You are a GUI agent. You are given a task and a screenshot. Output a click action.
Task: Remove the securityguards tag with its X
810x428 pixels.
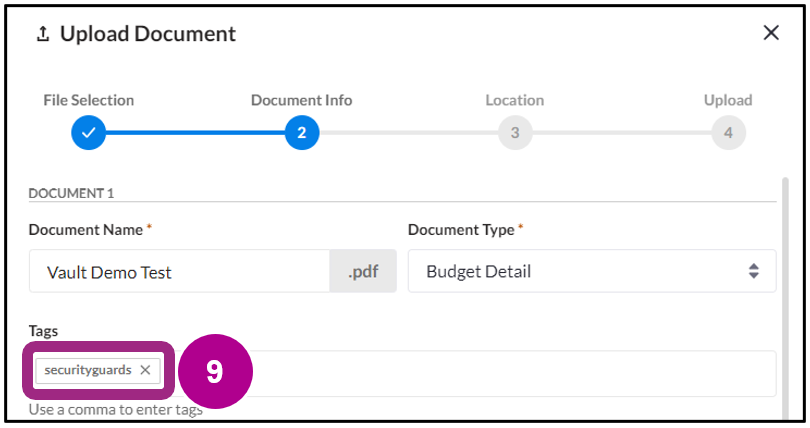[145, 370]
